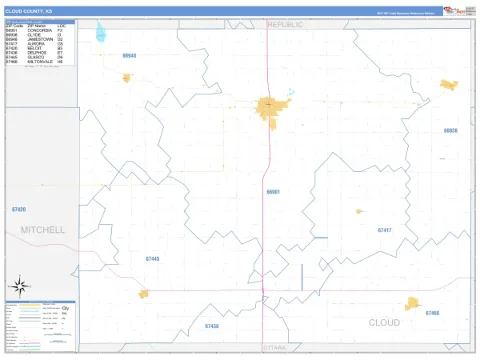This screenshot has height=360, width=480.
Task: Click the 67417 ZIP label on the map
Action: pyautogui.click(x=384, y=230)
